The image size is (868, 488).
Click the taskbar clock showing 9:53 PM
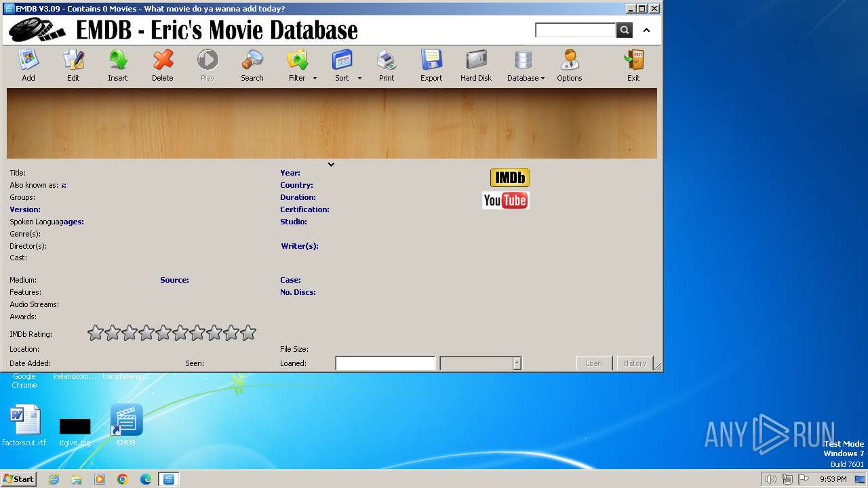coord(833,479)
